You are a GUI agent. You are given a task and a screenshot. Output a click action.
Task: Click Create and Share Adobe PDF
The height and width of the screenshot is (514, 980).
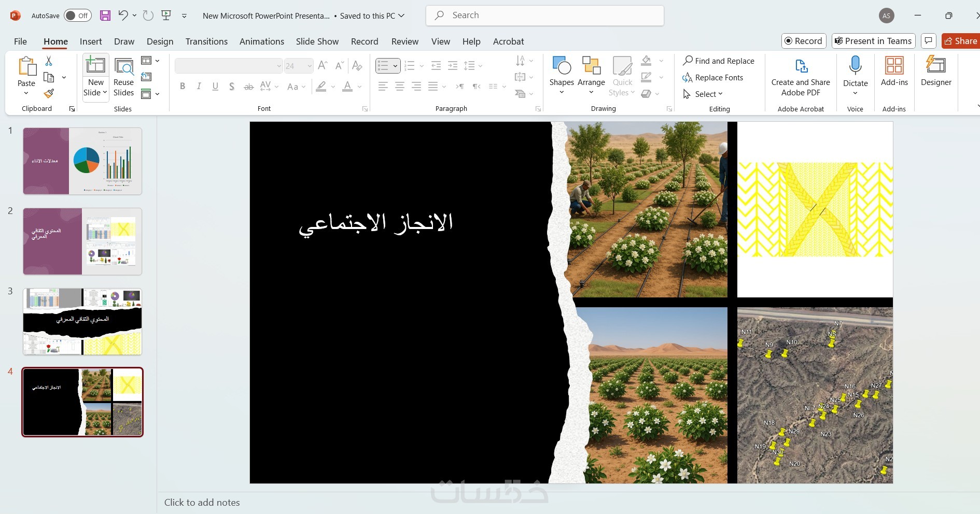[801, 78]
